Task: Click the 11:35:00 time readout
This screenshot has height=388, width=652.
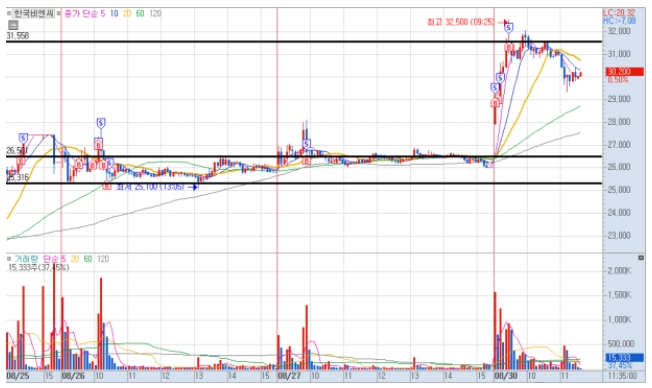Action: tap(622, 376)
